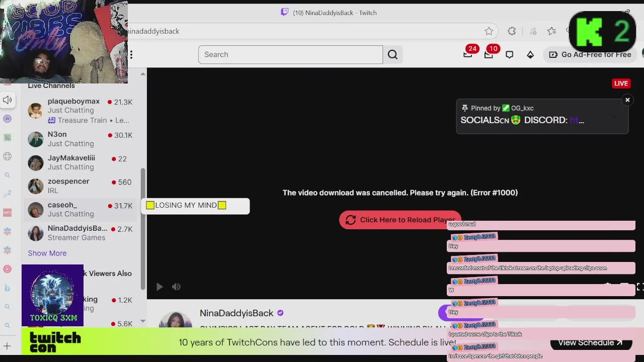Click the TwitchCon logo banner

(55, 342)
